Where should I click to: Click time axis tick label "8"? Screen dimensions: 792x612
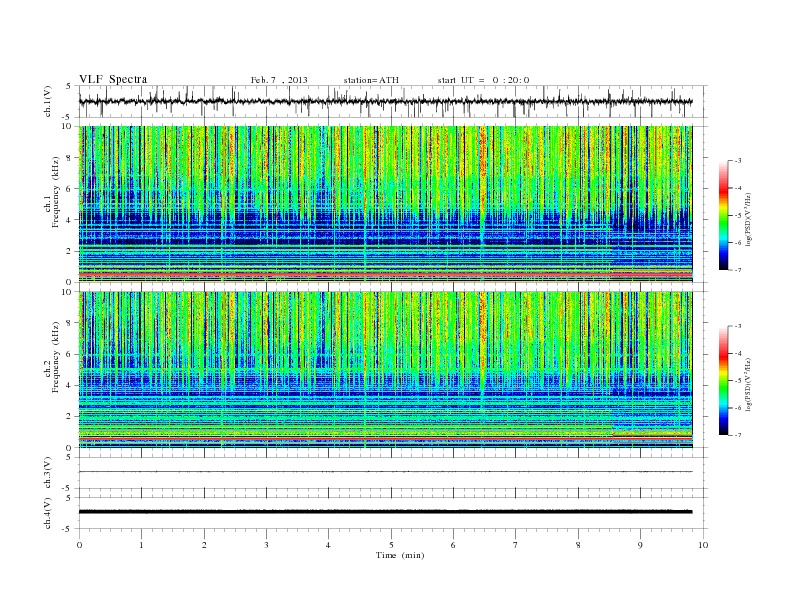[x=578, y=545]
